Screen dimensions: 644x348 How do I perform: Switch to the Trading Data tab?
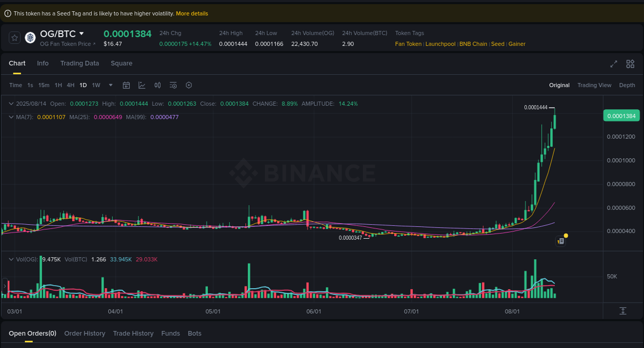tap(79, 63)
